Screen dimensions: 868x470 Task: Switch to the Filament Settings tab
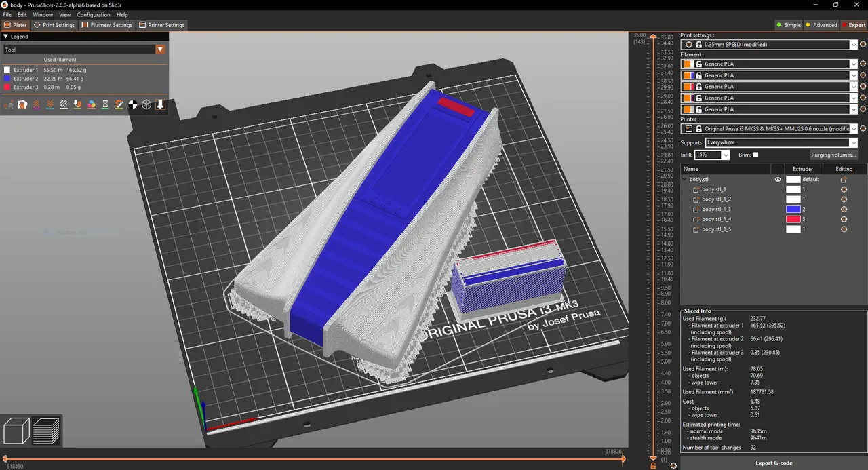[107, 25]
